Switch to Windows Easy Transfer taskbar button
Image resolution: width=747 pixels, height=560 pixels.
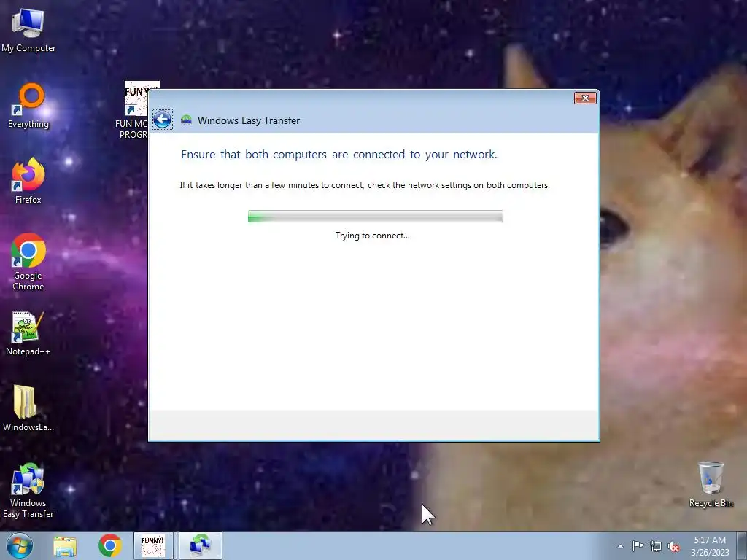(x=201, y=545)
